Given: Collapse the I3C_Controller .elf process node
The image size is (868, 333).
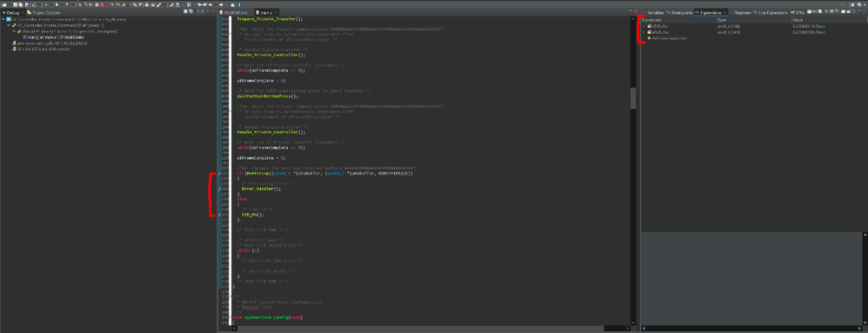Looking at the screenshot, I should click(9, 25).
